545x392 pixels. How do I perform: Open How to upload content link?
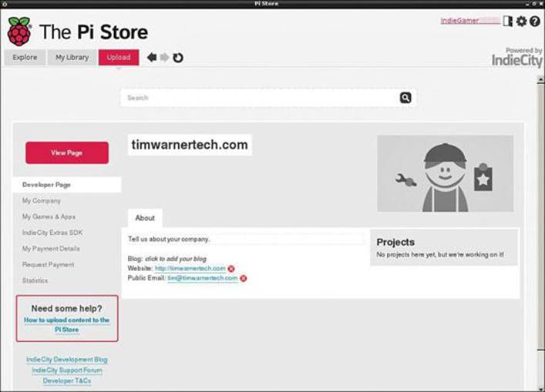pyautogui.click(x=67, y=325)
